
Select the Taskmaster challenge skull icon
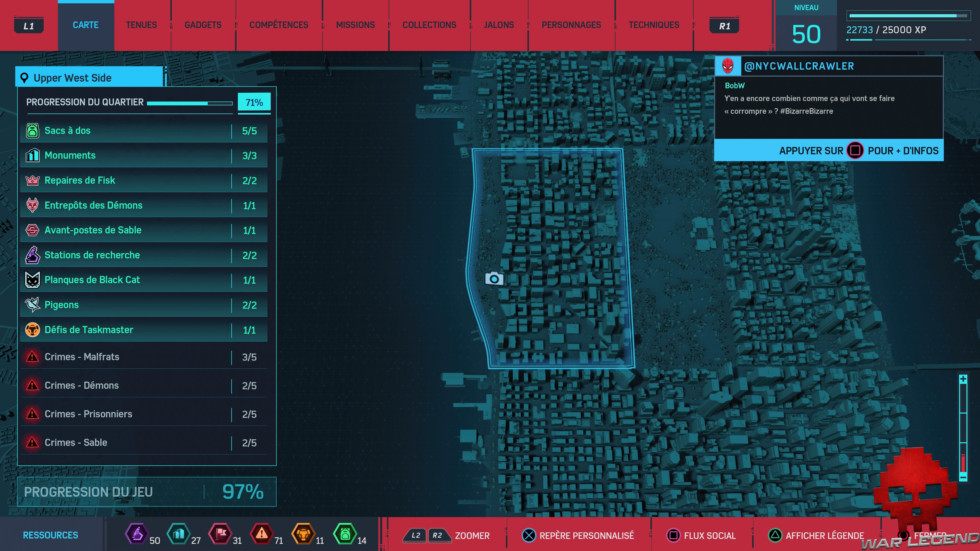pyautogui.click(x=33, y=330)
